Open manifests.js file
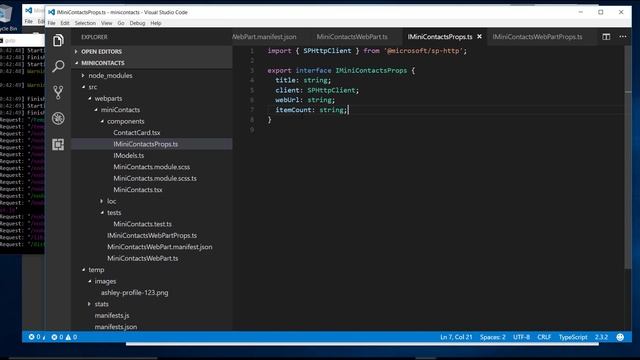This screenshot has width=640, height=360. pyautogui.click(x=112, y=316)
